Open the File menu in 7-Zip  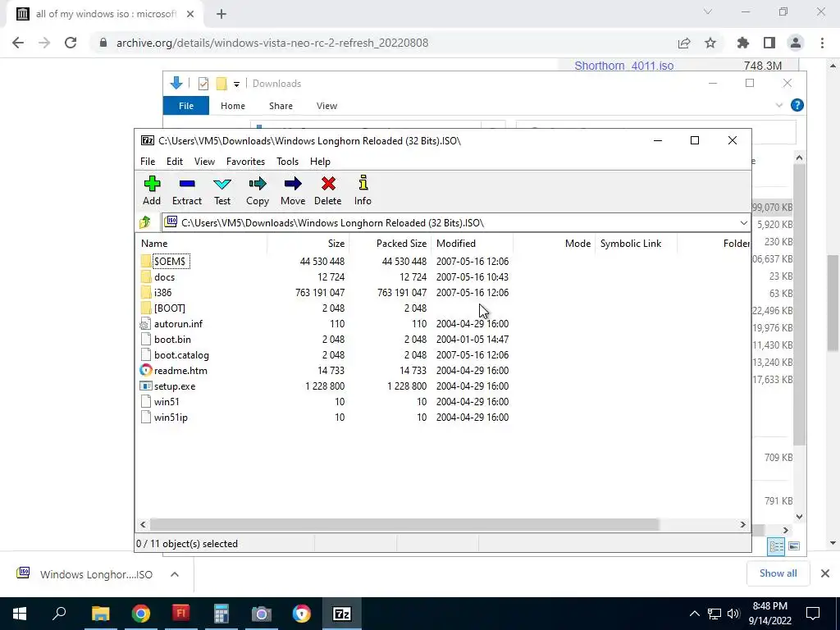tap(148, 162)
